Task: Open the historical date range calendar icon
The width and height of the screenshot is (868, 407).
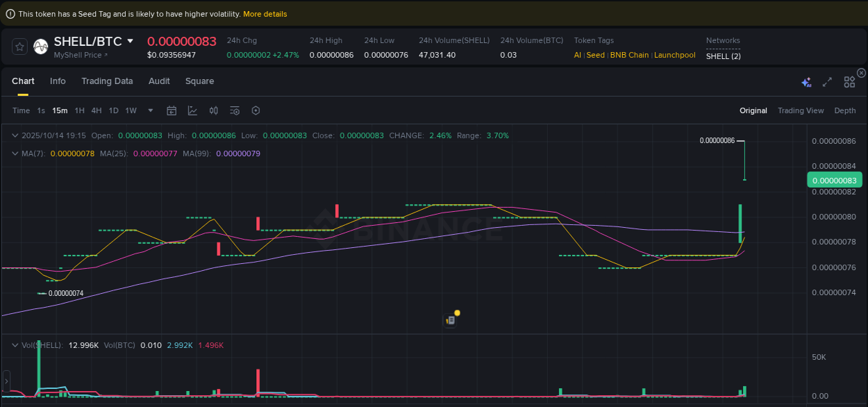Action: (172, 110)
